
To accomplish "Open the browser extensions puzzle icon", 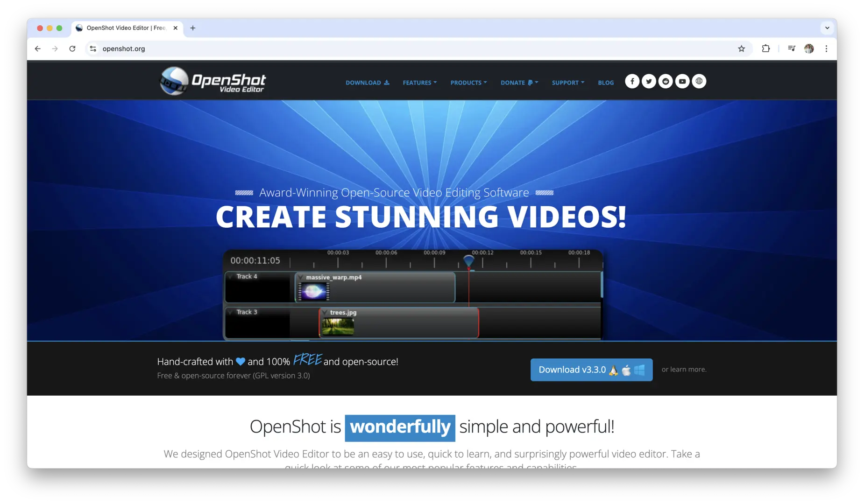I will coord(766,49).
